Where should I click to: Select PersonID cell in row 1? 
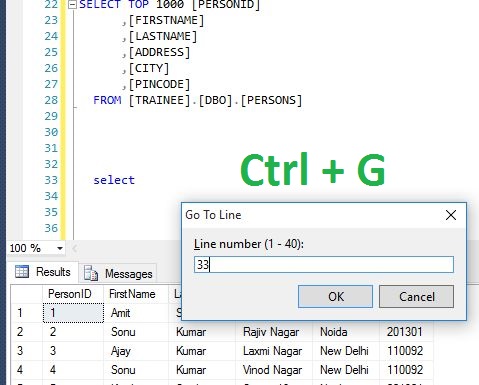point(73,313)
